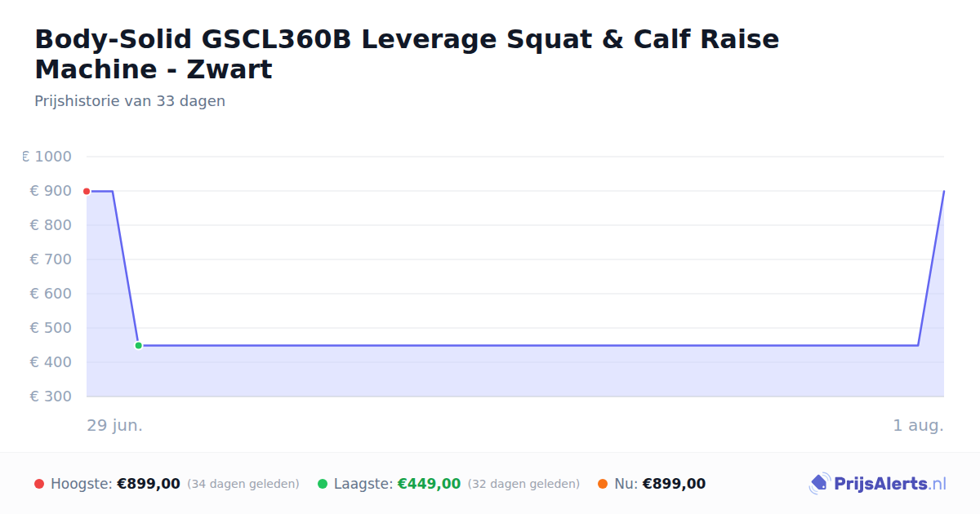
Task: Open the PrijsAlerts.nl brand link
Action: click(877, 484)
